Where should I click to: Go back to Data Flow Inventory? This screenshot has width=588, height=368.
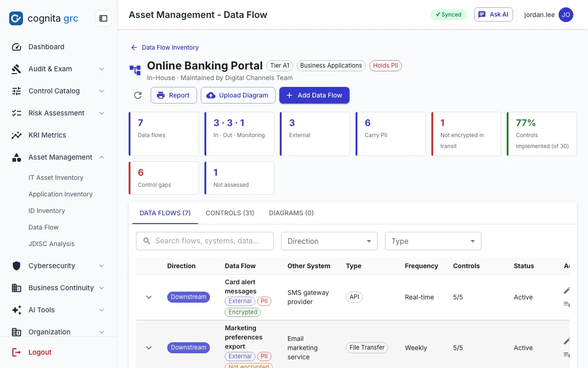165,47
